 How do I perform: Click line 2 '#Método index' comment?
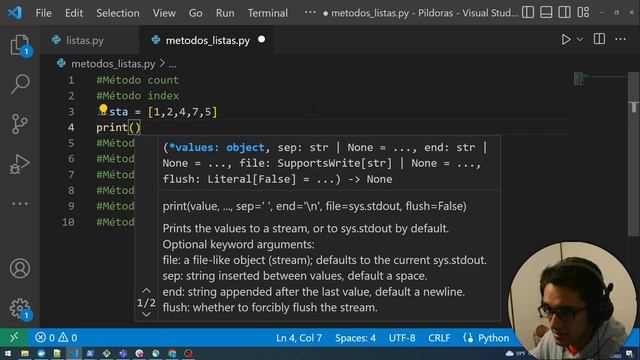coord(138,96)
